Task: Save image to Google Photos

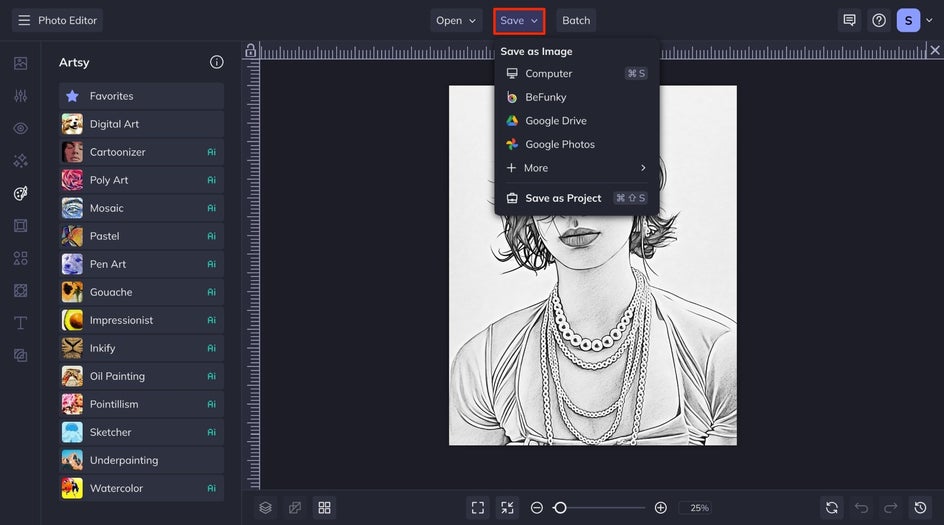Action: pos(576,144)
